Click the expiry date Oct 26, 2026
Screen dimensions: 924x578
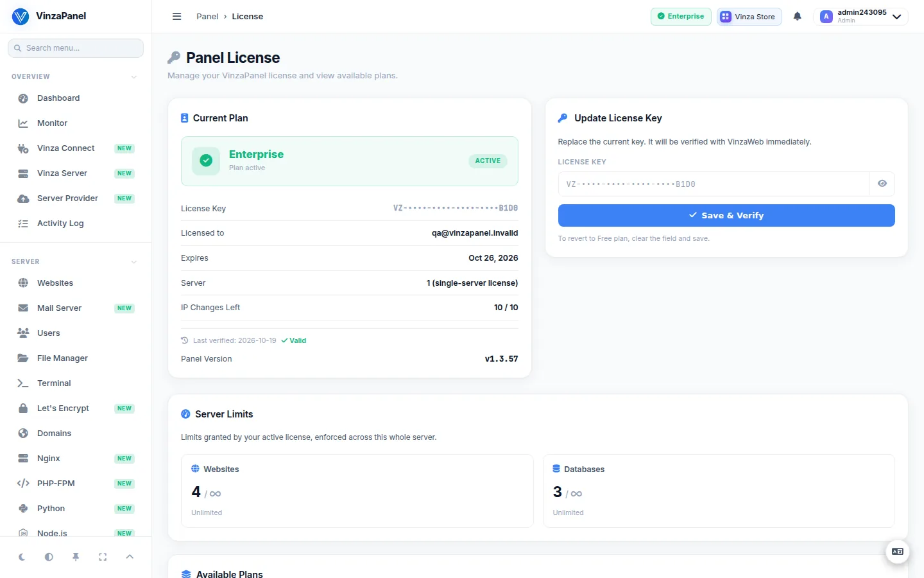point(493,258)
